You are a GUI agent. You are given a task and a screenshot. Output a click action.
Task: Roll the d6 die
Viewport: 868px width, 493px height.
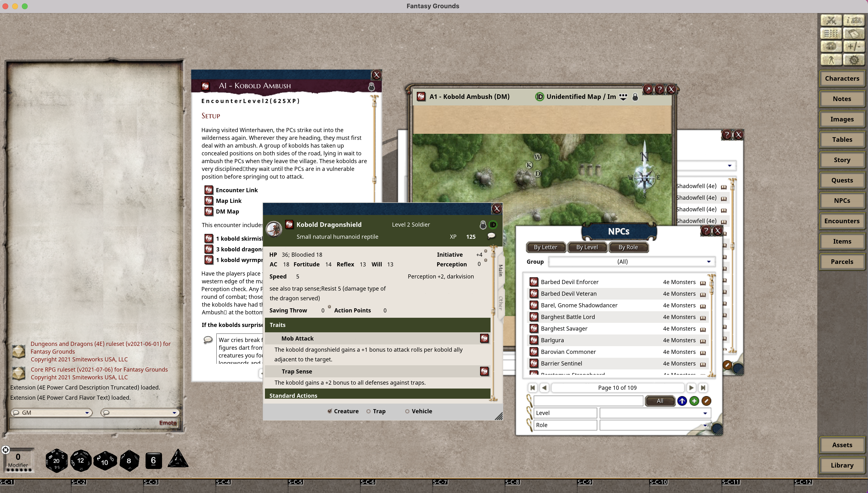(153, 461)
